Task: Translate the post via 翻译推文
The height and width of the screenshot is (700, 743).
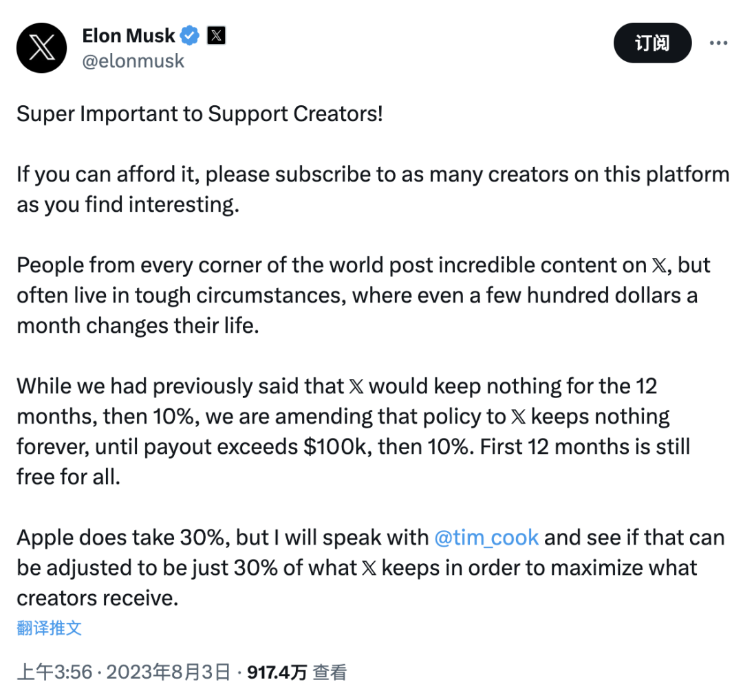Action: (x=50, y=628)
